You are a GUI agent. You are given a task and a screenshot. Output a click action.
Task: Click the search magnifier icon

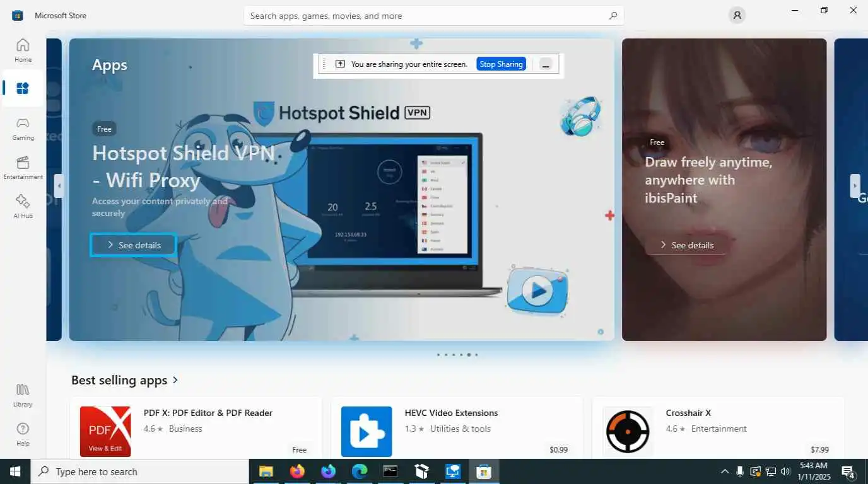613,16
